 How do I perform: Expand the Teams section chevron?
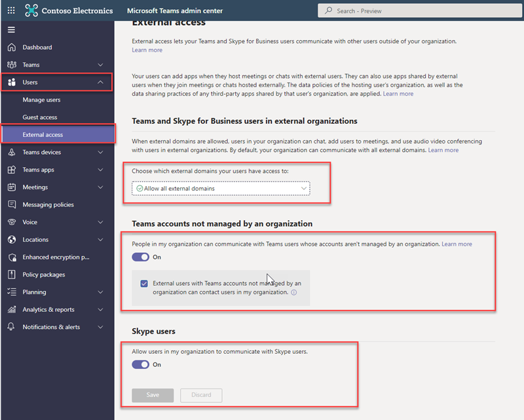coord(100,65)
